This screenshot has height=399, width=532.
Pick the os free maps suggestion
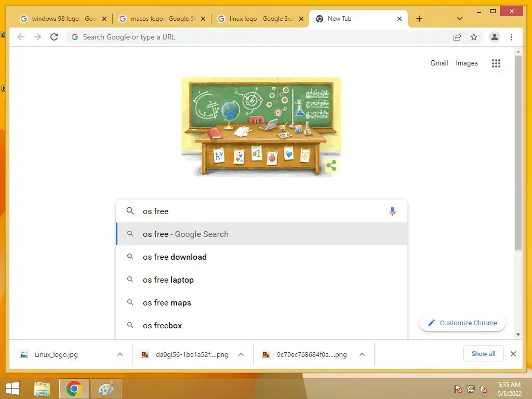(x=262, y=302)
